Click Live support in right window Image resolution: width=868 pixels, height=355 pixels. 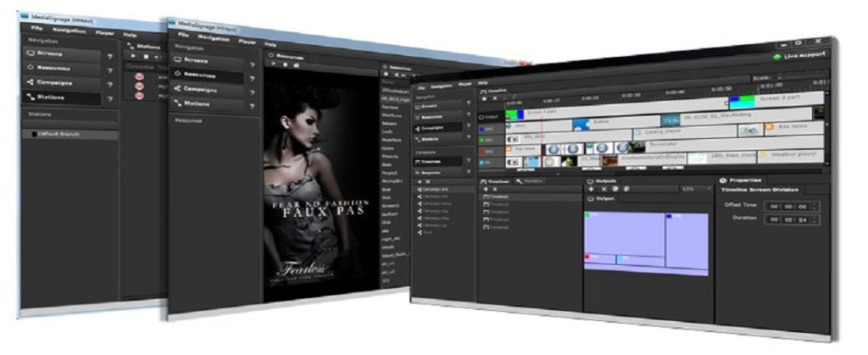[801, 55]
